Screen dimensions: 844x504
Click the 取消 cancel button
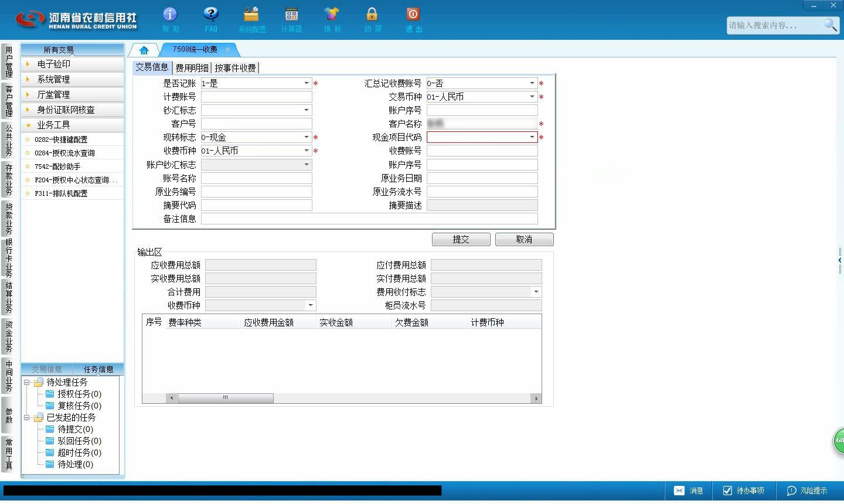coord(525,239)
